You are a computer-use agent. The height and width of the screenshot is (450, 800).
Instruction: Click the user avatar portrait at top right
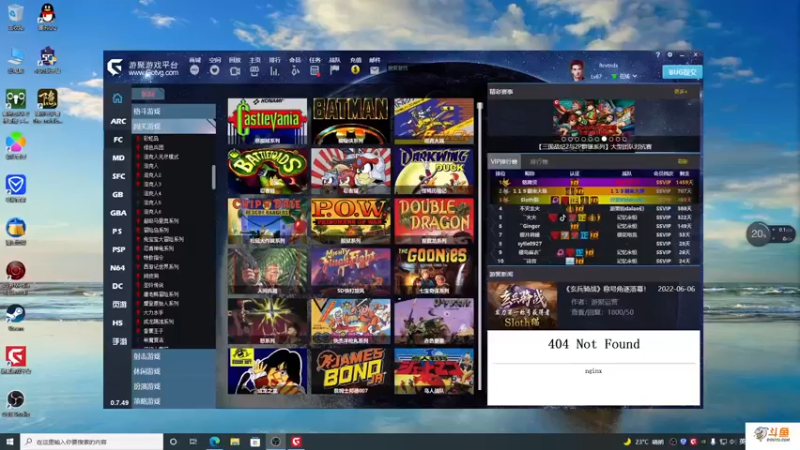click(577, 70)
